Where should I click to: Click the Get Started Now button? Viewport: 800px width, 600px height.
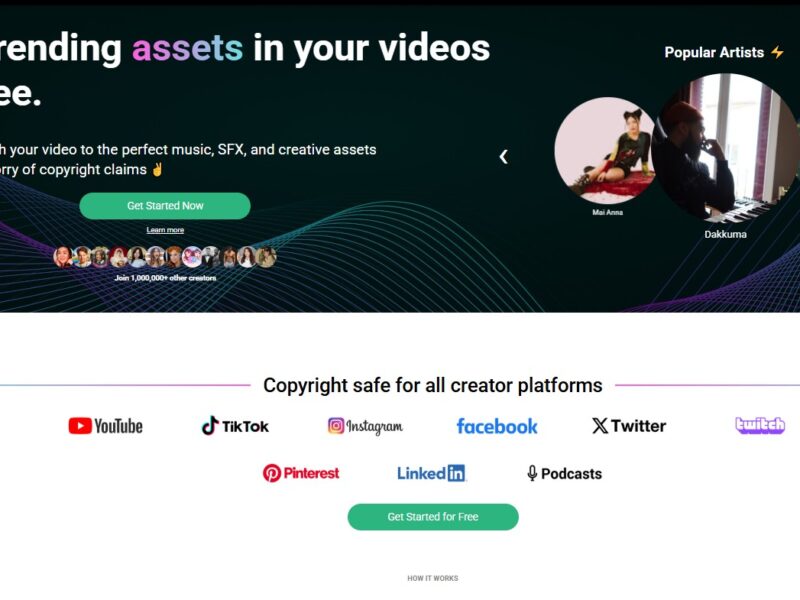[165, 206]
